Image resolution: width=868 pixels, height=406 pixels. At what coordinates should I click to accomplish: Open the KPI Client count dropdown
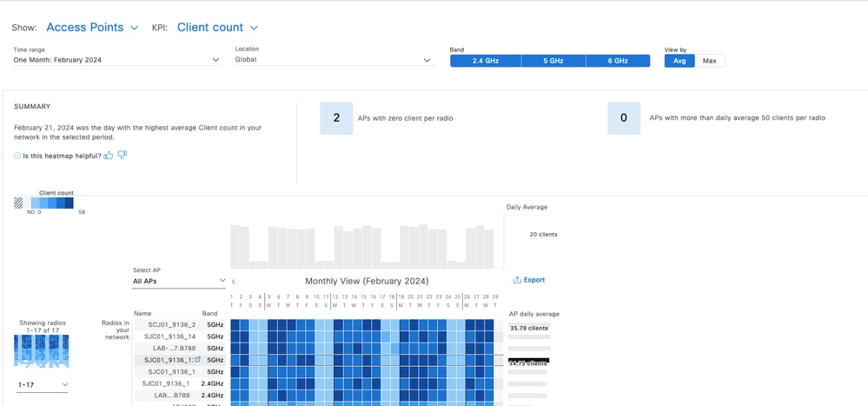click(217, 27)
